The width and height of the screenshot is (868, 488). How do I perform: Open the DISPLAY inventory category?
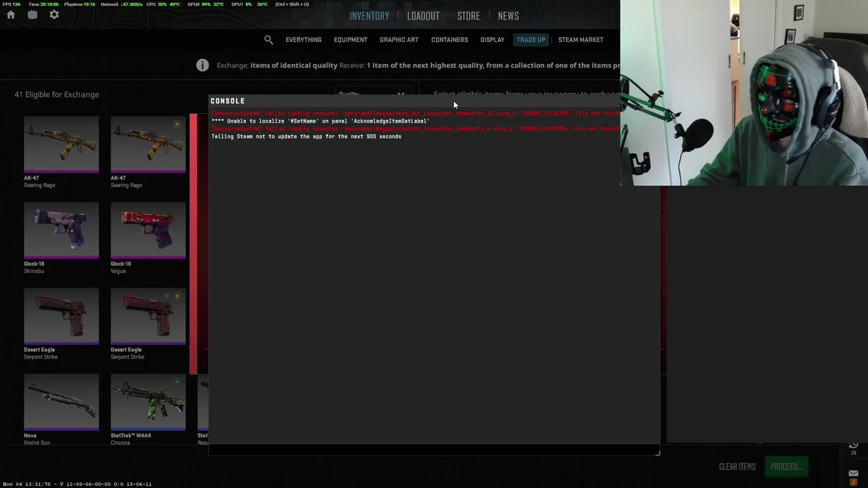492,40
